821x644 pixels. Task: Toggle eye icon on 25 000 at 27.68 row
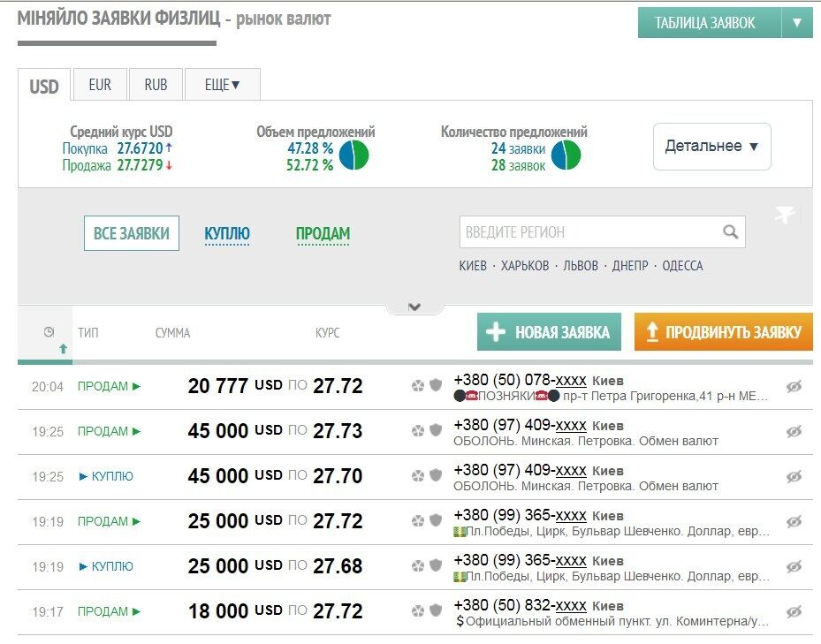pyautogui.click(x=794, y=566)
